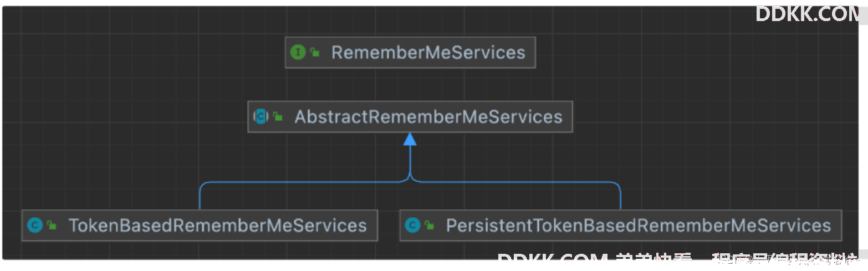Click the green lock icon on TokenBasedRememberMeServices node
The height and width of the screenshot is (271, 868).
click(x=52, y=225)
